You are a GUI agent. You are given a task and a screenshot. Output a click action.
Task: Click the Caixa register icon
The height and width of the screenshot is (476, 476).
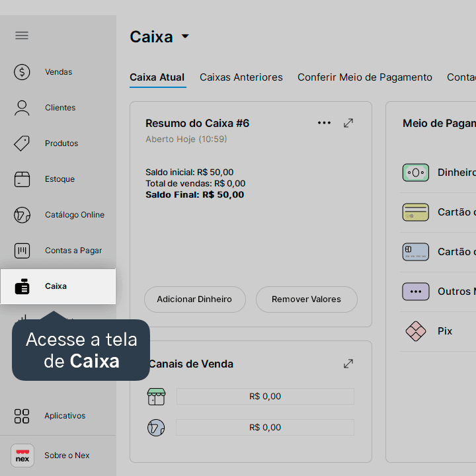[22, 286]
